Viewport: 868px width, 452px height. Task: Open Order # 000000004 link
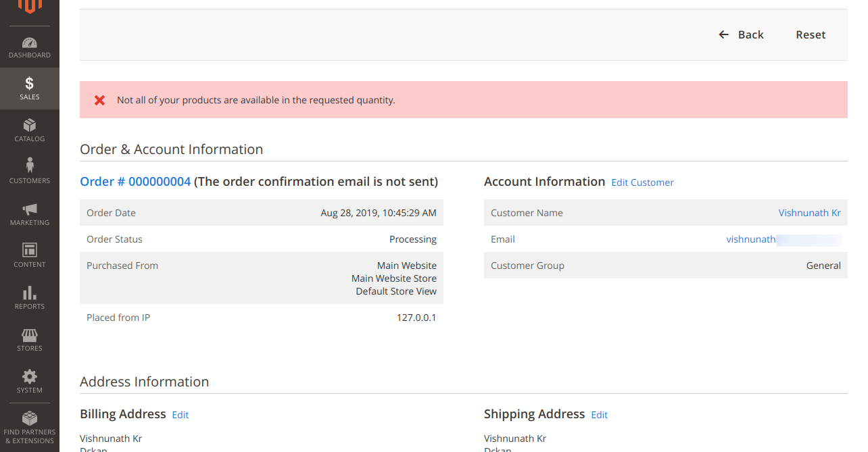click(x=135, y=181)
